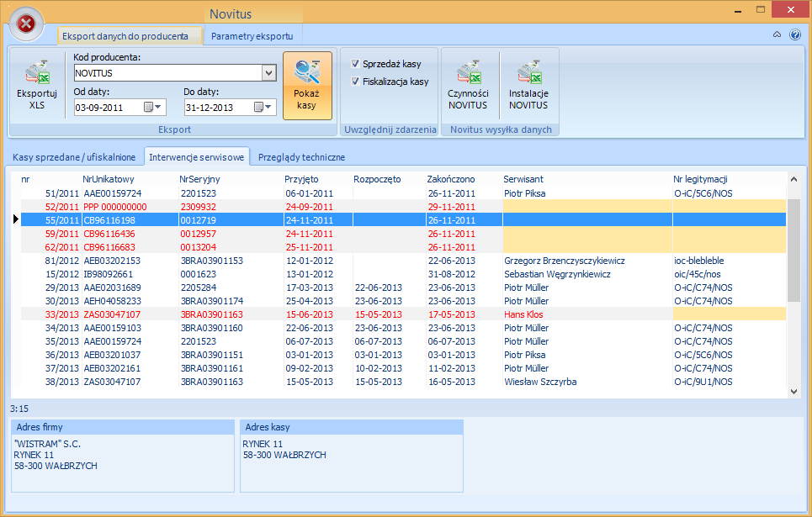812x517 pixels.
Task: Switch to Parametry eksportu tab
Action: pos(252,36)
